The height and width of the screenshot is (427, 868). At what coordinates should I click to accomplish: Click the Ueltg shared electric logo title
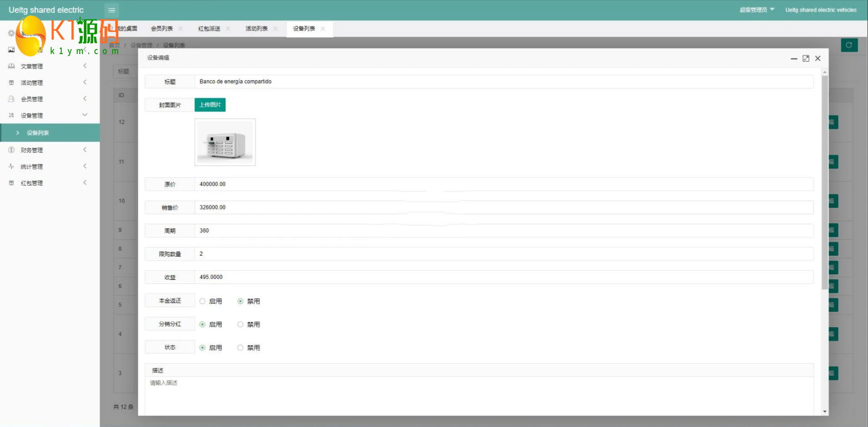[x=46, y=10]
